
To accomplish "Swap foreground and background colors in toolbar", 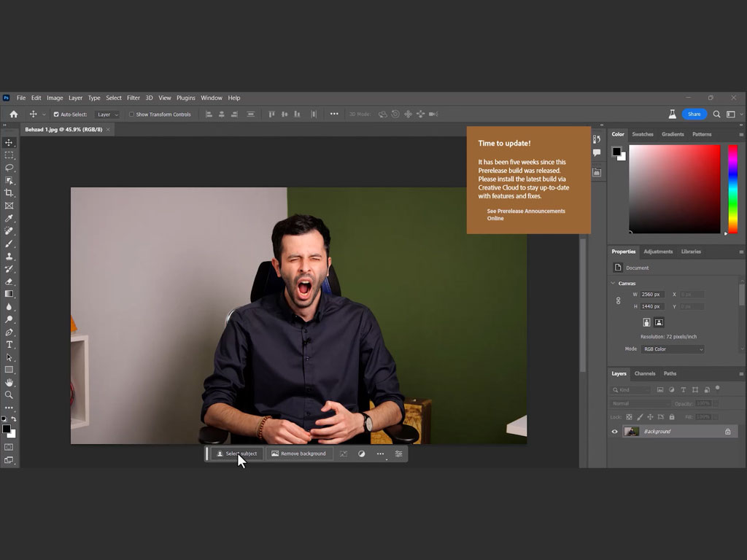I will 14,419.
